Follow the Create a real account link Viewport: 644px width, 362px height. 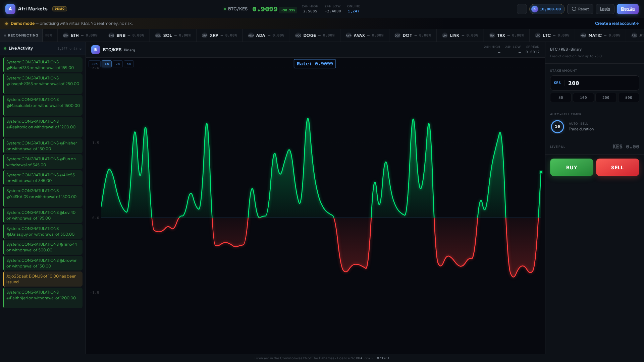[617, 23]
